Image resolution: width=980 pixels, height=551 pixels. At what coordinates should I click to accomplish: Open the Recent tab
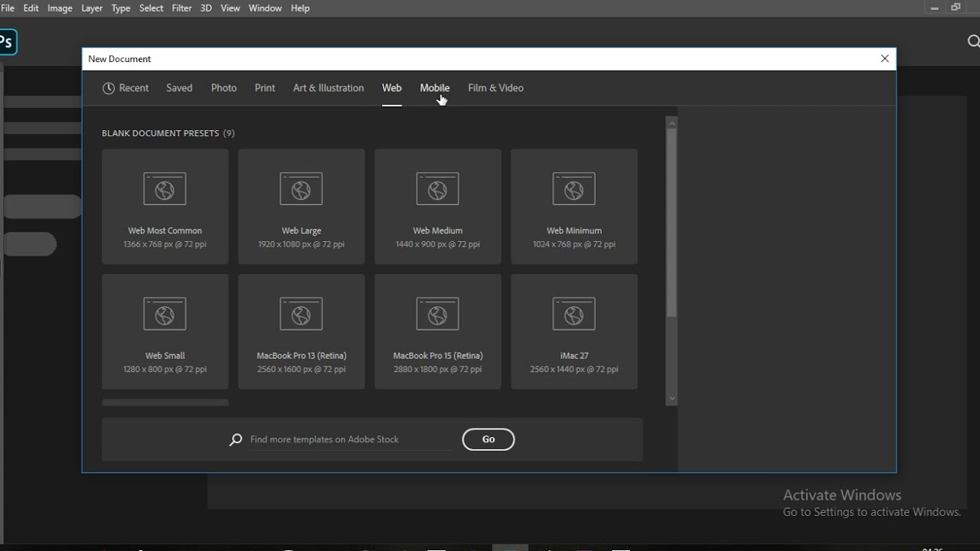126,88
